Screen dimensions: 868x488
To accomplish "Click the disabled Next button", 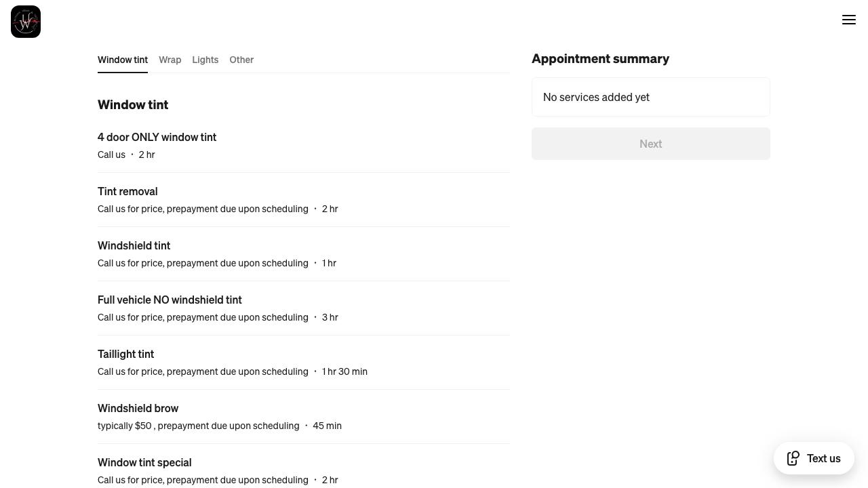I will coord(650,144).
